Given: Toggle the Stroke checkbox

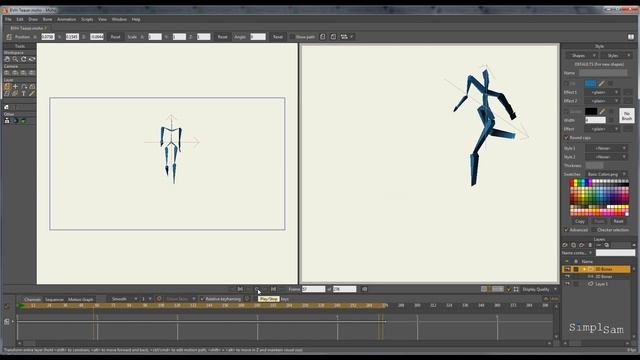Looking at the screenshot, I should pos(566,111).
